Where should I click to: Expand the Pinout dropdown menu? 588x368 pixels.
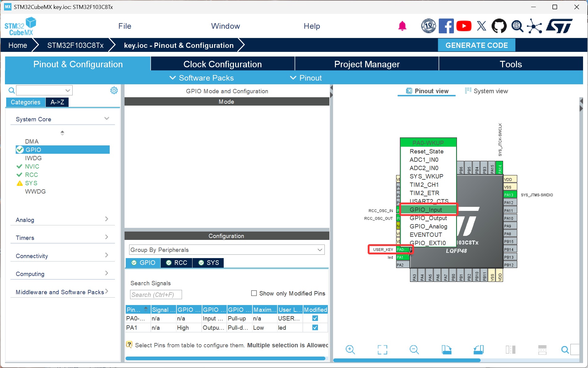306,78
